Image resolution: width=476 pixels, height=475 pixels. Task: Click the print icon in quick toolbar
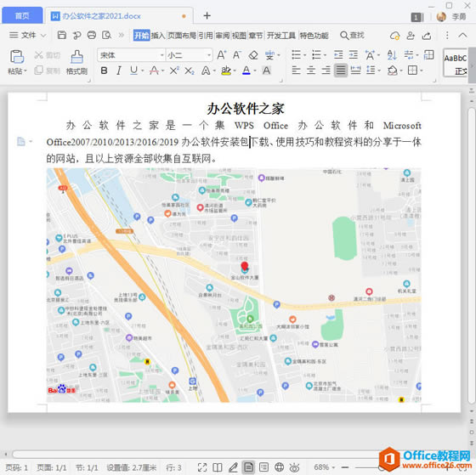pyautogui.click(x=92, y=35)
